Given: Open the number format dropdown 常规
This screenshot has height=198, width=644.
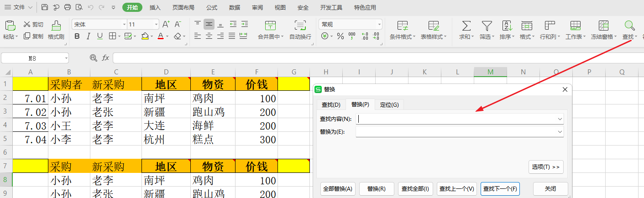Looking at the screenshot, I should click(379, 24).
